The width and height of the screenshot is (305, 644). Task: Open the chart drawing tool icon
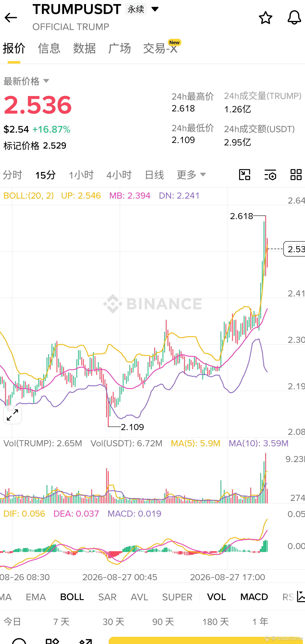pyautogui.click(x=244, y=174)
